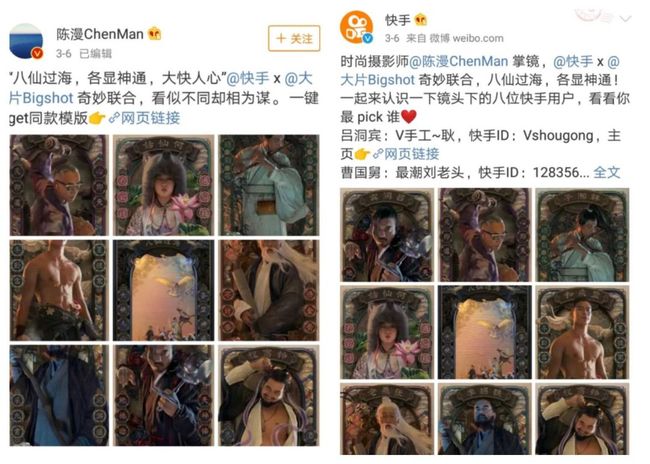Open 网页链接 link in the Kuaishou post
This screenshot has height=464, width=650.
pos(406,154)
